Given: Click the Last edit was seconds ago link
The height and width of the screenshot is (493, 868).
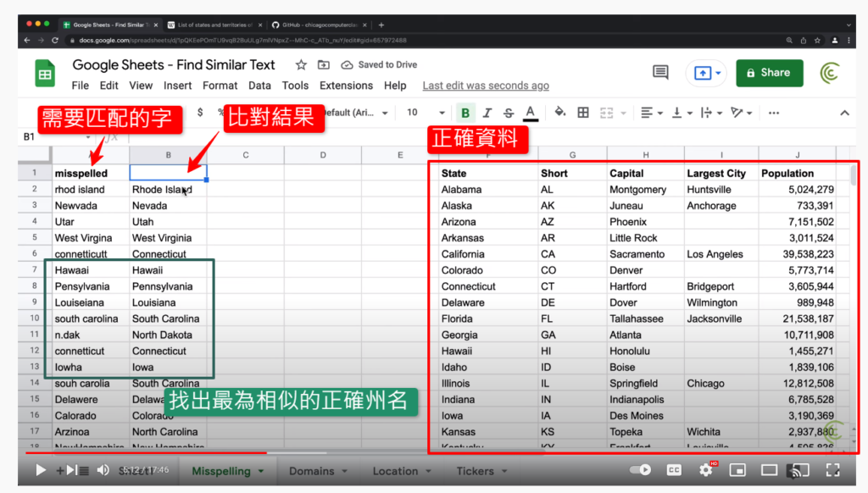Looking at the screenshot, I should click(486, 86).
